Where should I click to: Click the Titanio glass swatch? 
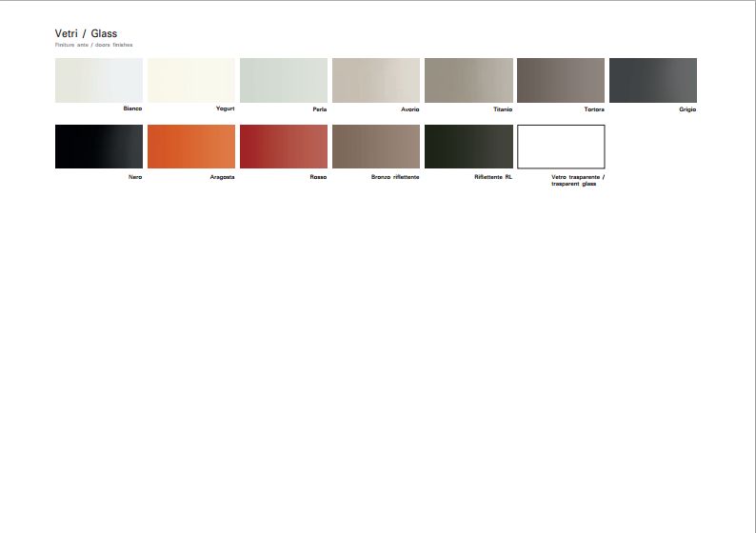(x=468, y=81)
